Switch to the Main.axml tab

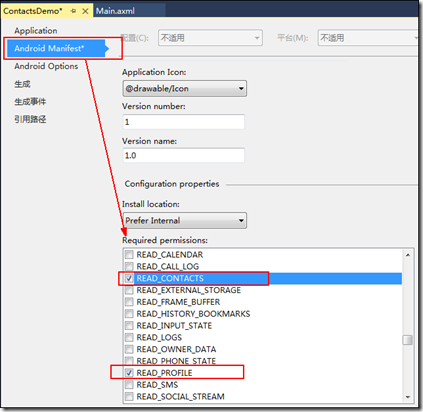coord(115,11)
